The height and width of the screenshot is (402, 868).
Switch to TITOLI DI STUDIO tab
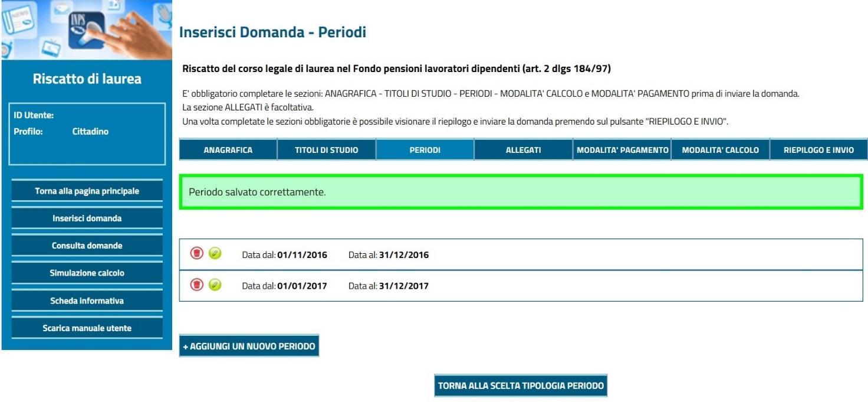[327, 150]
